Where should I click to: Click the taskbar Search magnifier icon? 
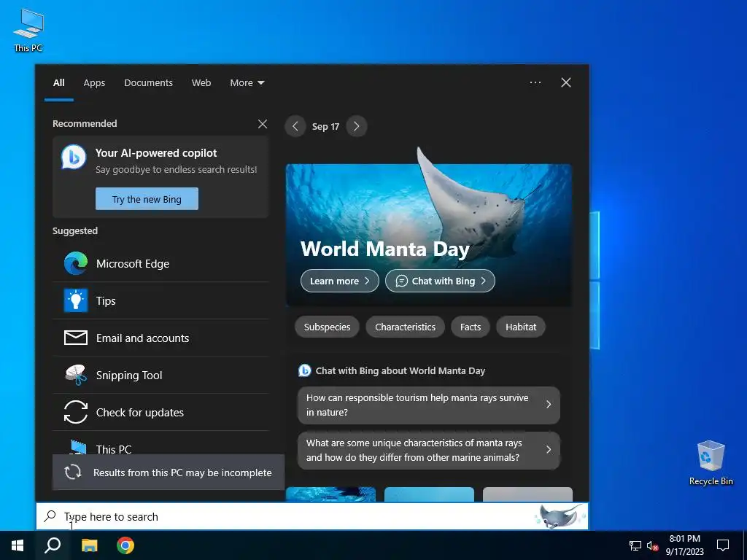pos(53,545)
